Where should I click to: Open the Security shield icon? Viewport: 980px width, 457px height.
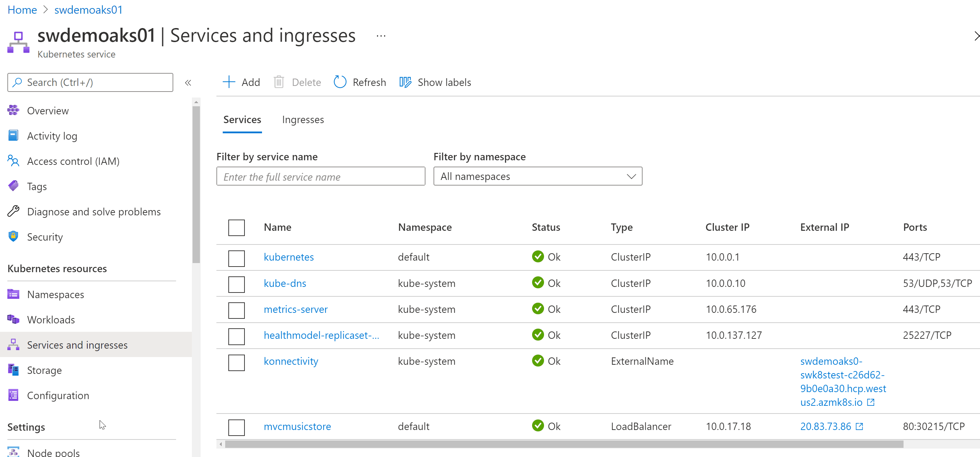pyautogui.click(x=13, y=236)
